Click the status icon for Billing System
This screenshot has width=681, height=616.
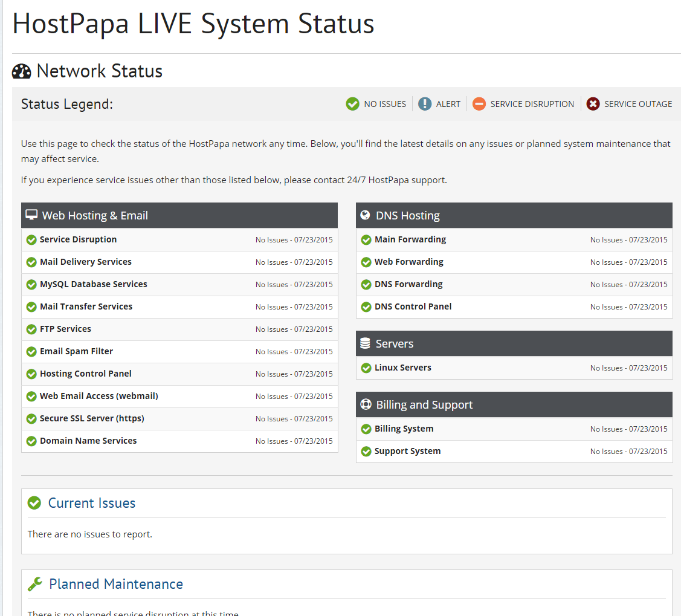(366, 429)
